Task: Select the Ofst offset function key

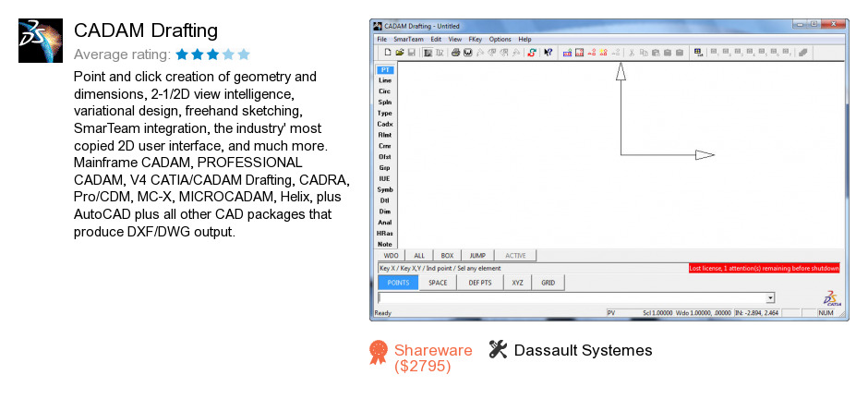Action: (385, 157)
